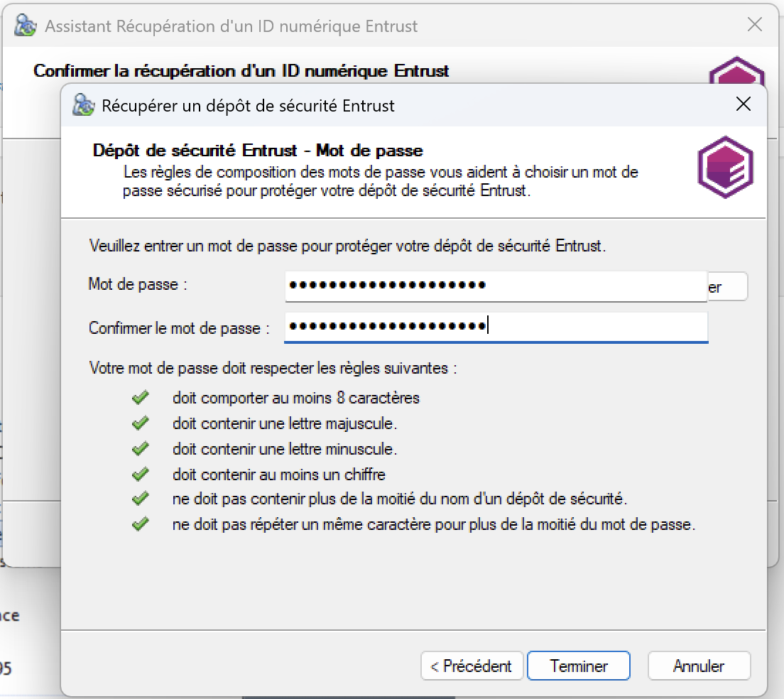Click the green check beside "au moins 8 caractères"
This screenshot has height=699, width=784.
coord(141,397)
